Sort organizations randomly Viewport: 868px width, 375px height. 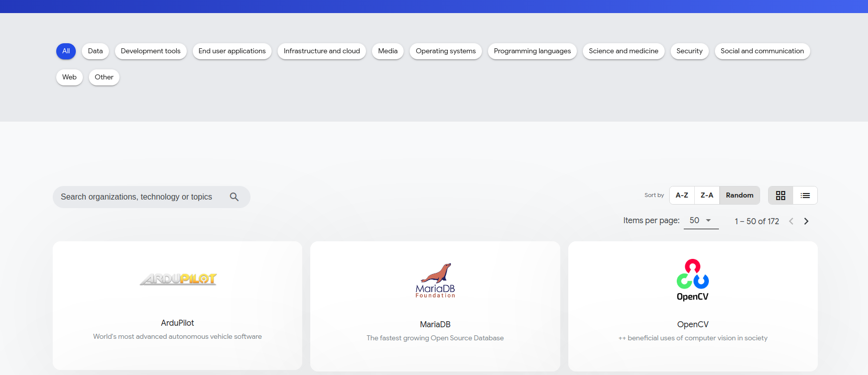(x=739, y=196)
